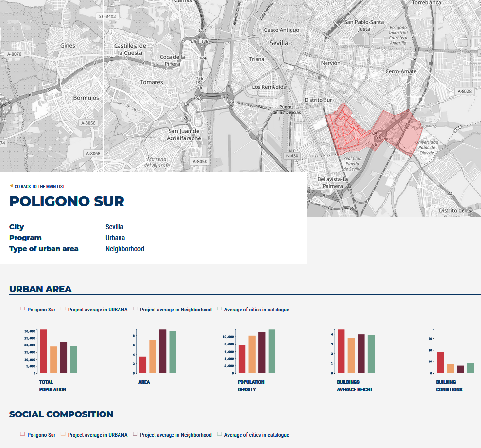
Task: Click the 'A-8028' road marker on map
Action: click(464, 91)
